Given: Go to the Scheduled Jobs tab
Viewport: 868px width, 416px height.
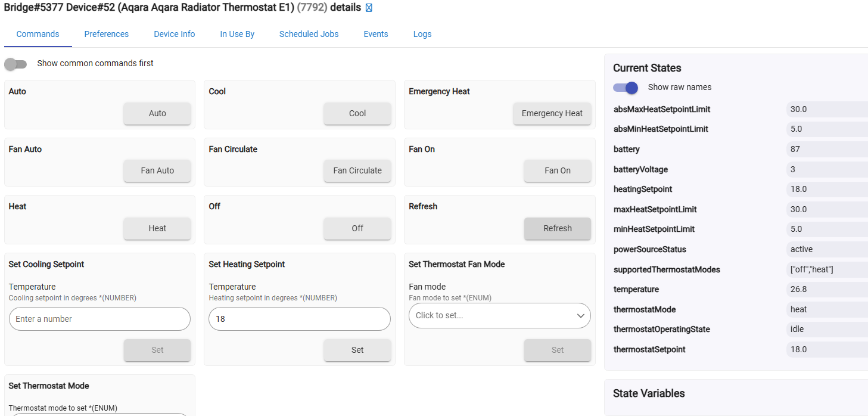Looking at the screenshot, I should tap(309, 35).
